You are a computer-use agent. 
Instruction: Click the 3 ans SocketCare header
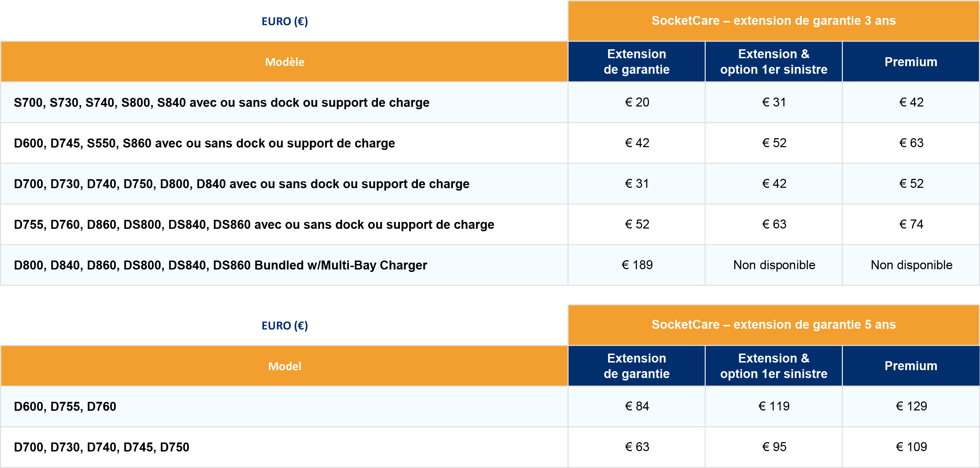(774, 21)
